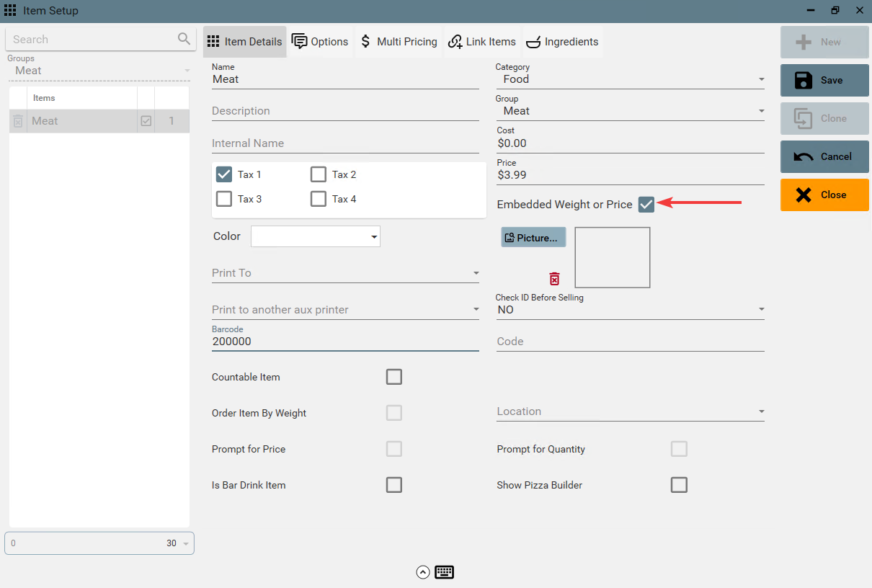This screenshot has width=872, height=588.
Task: Click the app grid icon in title bar
Action: pos(10,11)
